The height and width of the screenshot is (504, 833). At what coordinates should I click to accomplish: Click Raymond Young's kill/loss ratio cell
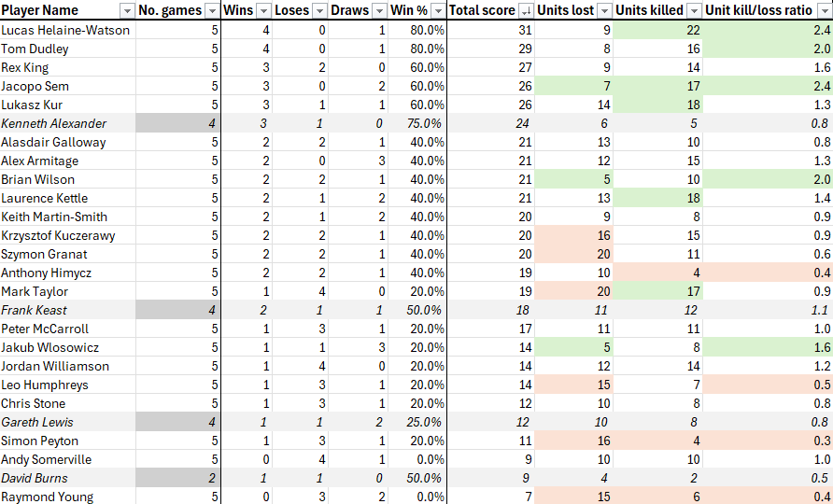tap(768, 497)
